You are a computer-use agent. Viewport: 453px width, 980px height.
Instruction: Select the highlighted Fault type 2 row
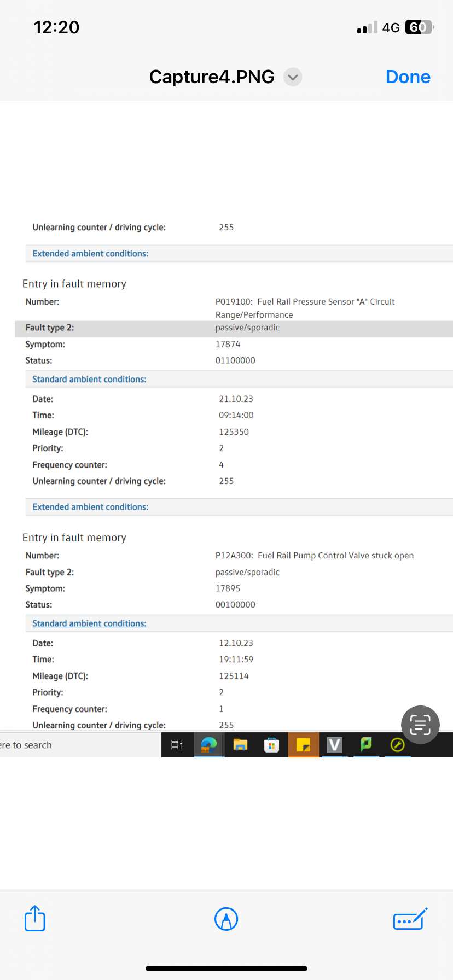[234, 328]
